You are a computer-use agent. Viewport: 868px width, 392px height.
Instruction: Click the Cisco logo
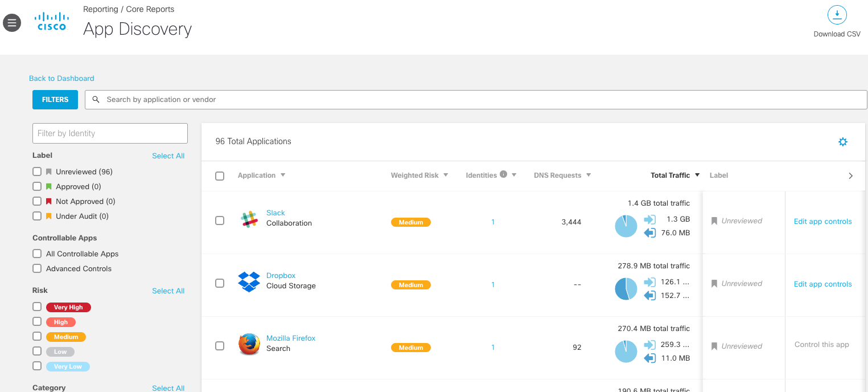click(x=52, y=21)
